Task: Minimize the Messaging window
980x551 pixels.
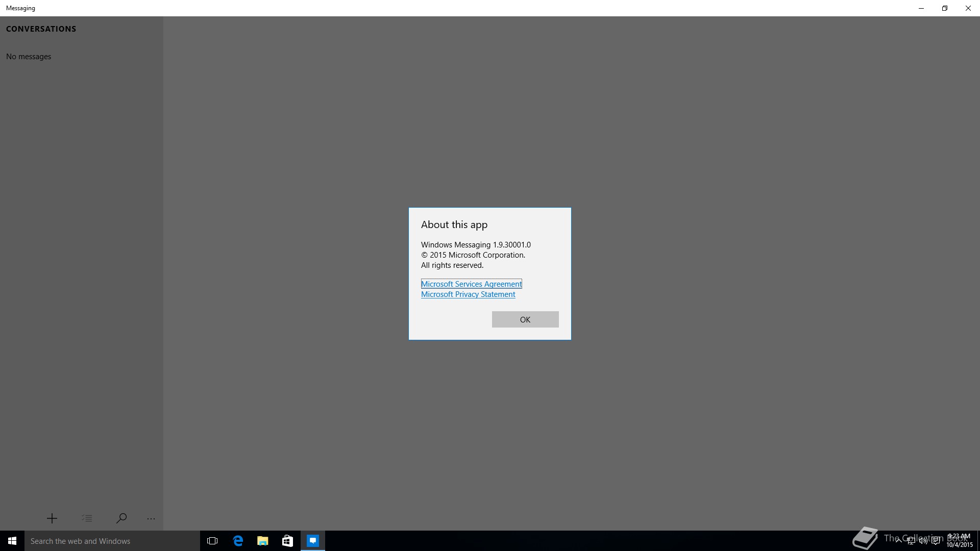Action: [x=921, y=8]
